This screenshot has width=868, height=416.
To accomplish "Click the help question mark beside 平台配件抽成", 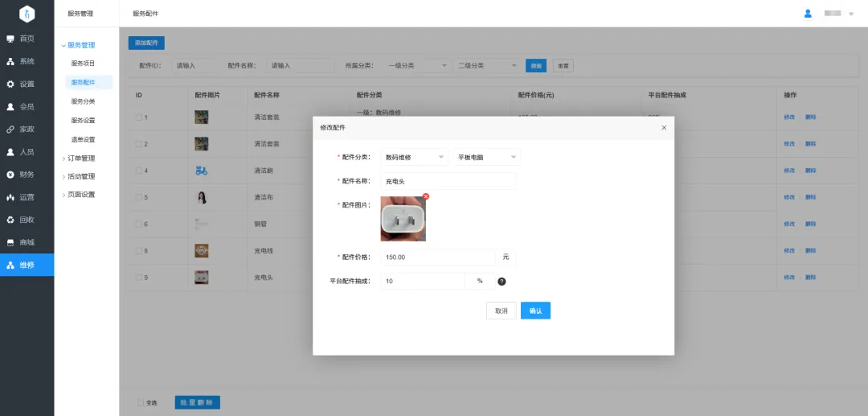I will click(502, 282).
